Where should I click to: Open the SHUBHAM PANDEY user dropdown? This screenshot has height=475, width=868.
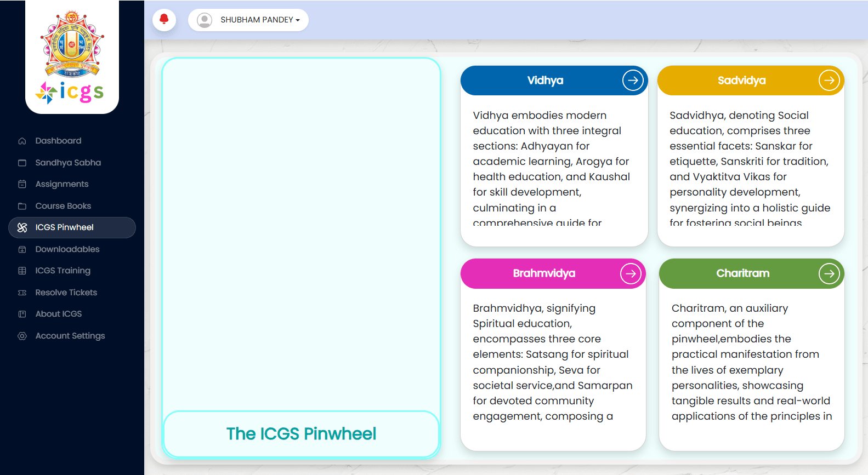tap(259, 20)
